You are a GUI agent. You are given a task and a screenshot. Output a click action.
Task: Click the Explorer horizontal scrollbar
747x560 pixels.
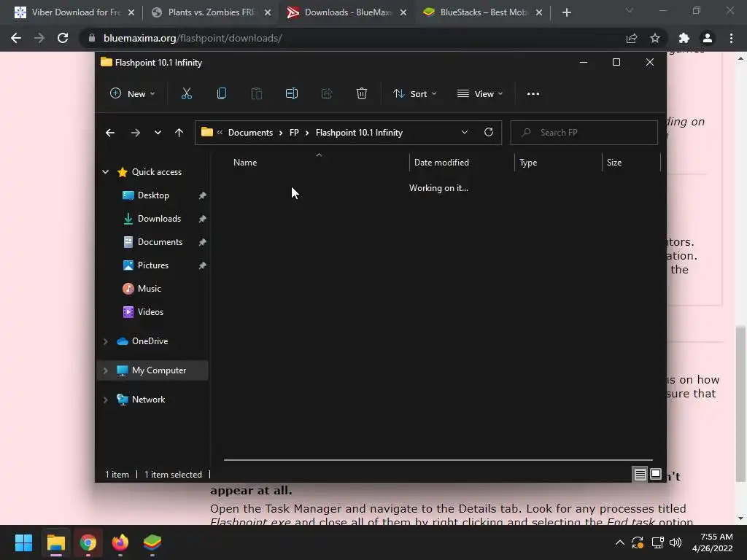point(438,460)
